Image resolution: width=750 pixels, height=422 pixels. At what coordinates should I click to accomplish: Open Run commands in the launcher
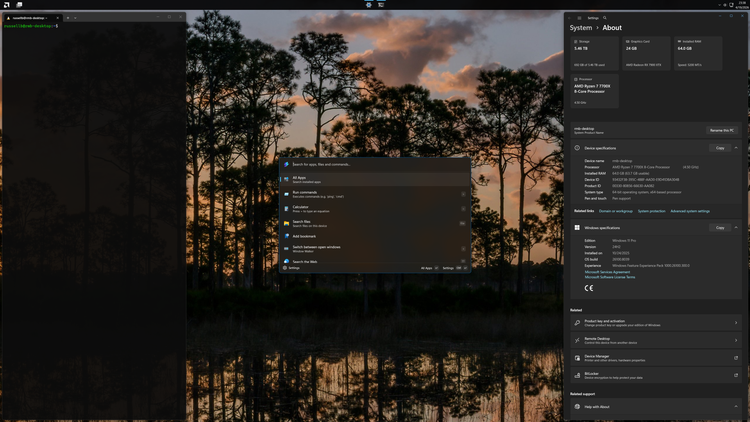click(x=375, y=194)
